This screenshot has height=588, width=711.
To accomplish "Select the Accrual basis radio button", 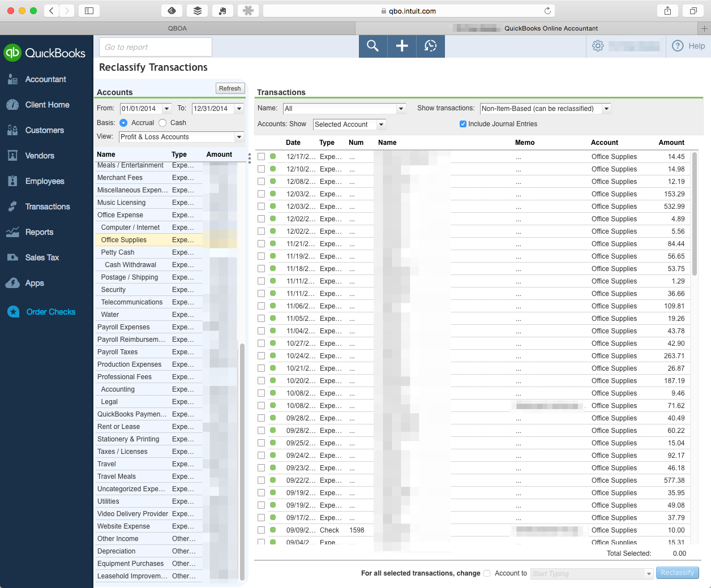I will (x=123, y=123).
